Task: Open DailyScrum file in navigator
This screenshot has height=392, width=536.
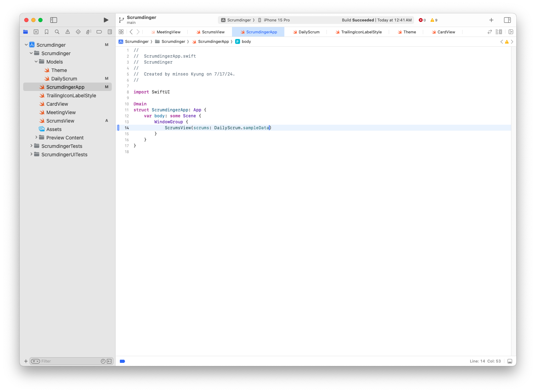Action: coord(67,79)
